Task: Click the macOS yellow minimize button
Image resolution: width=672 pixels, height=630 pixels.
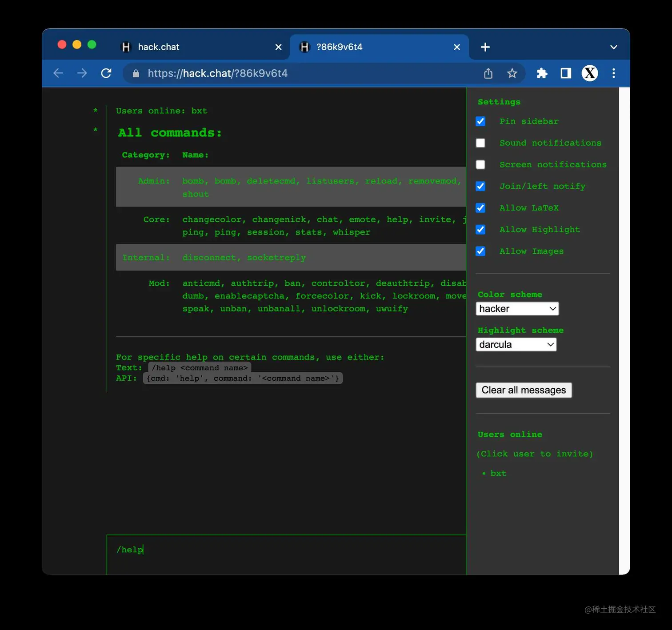Action: point(77,44)
